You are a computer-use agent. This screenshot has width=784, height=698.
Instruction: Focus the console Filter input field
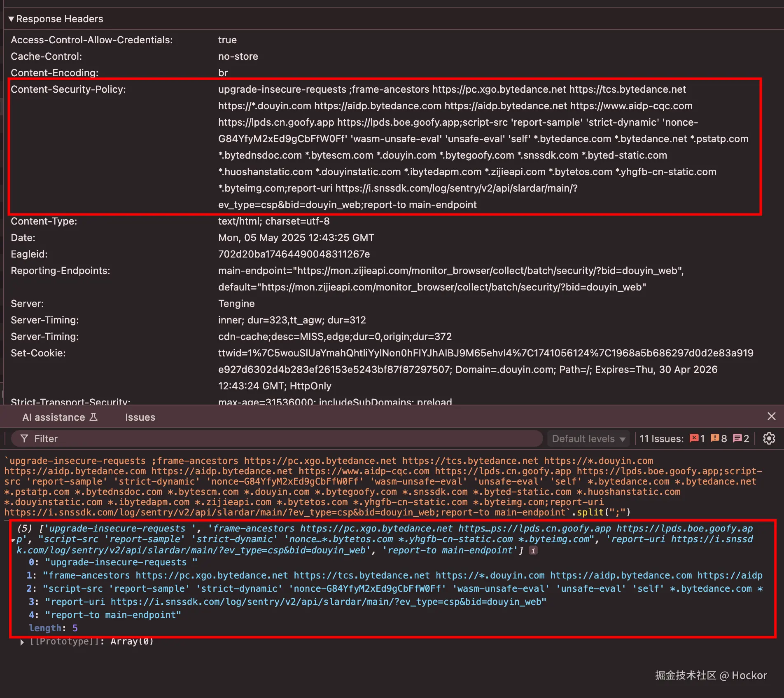tap(277, 438)
